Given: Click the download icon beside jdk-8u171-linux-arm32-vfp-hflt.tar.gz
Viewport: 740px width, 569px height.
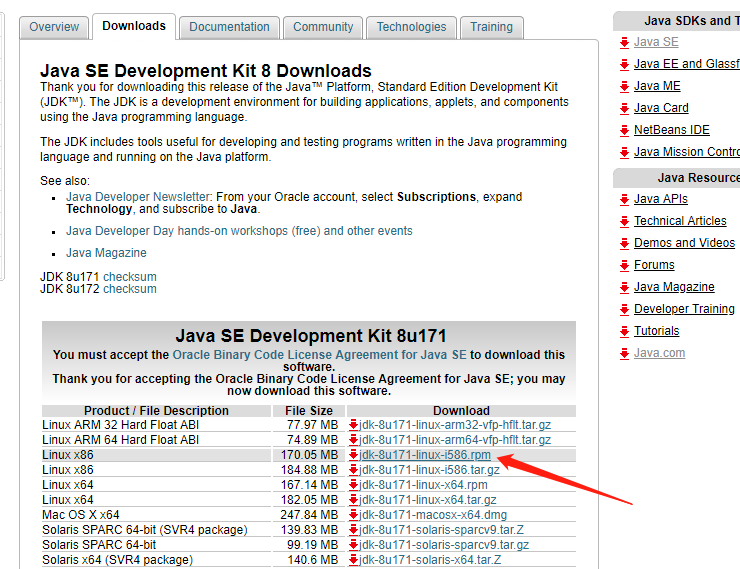Looking at the screenshot, I should 353,425.
